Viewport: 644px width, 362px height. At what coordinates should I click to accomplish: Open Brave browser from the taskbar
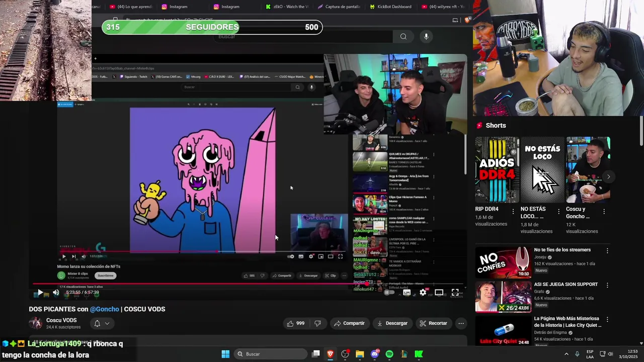coord(331,354)
